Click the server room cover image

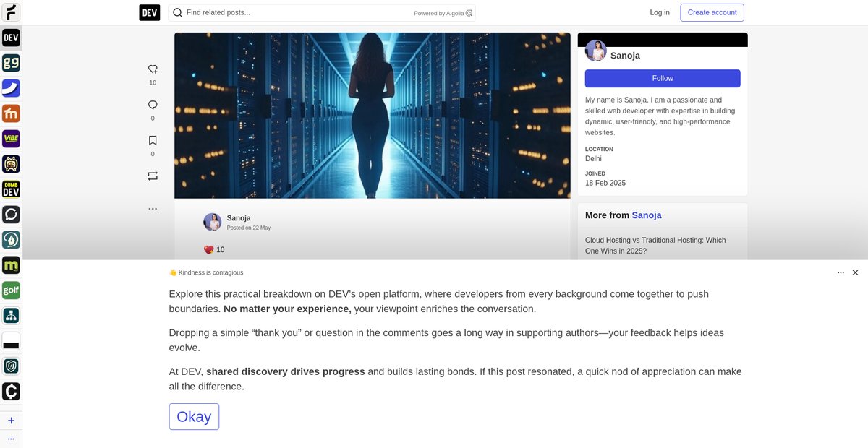pos(373,115)
